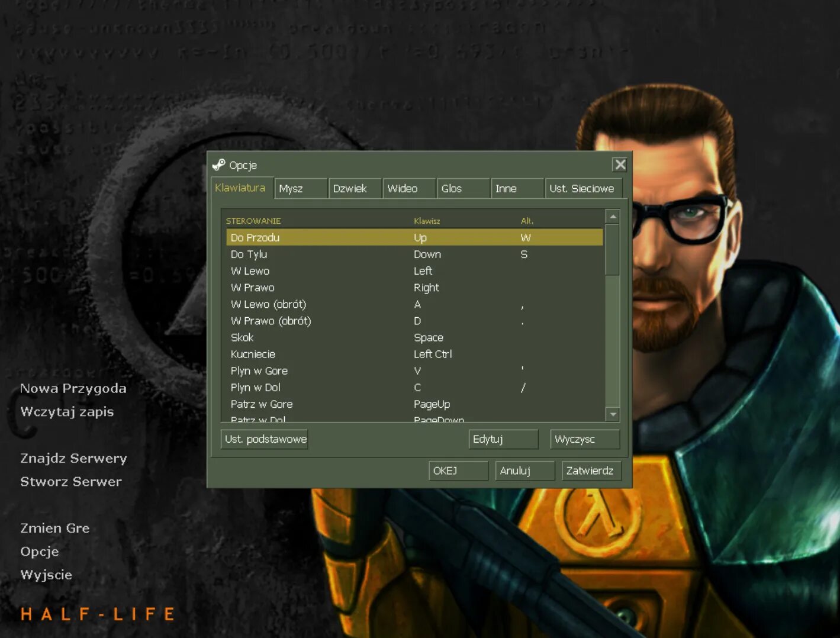The height and width of the screenshot is (638, 840).
Task: Open Znajdz Serwery in main menu
Action: [x=73, y=458]
